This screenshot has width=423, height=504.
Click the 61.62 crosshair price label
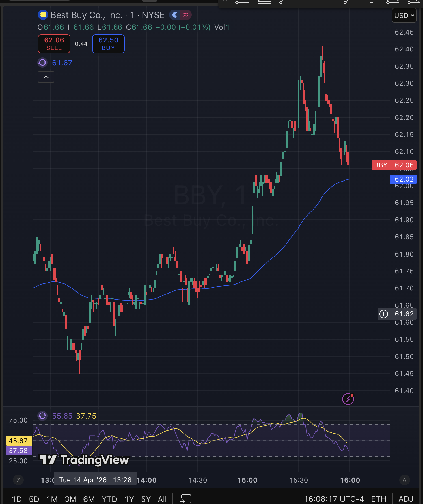(403, 314)
